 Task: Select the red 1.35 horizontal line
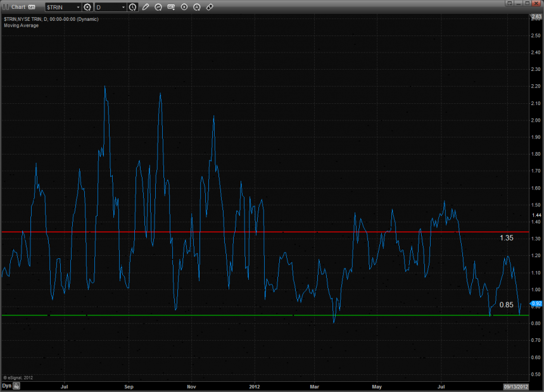[265, 232]
